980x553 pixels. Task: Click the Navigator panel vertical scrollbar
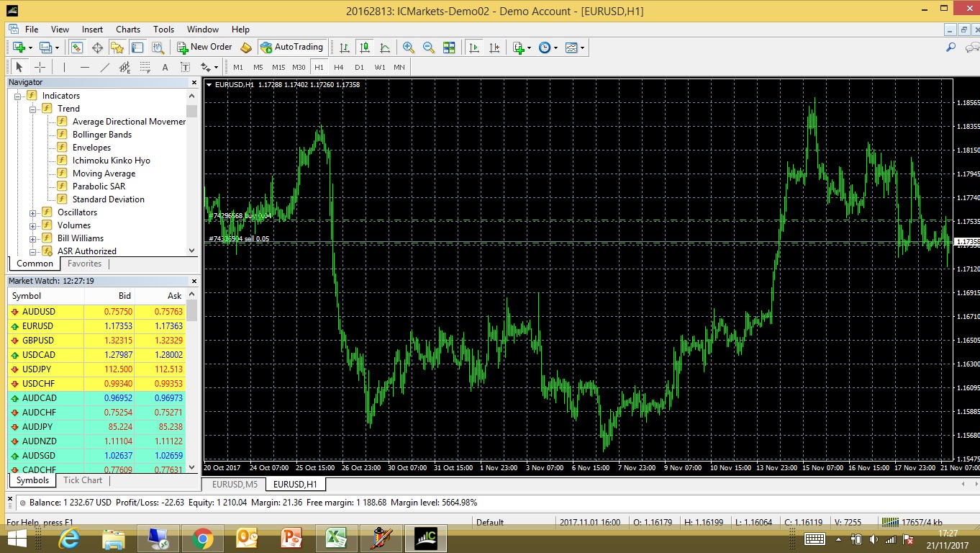pos(191,173)
